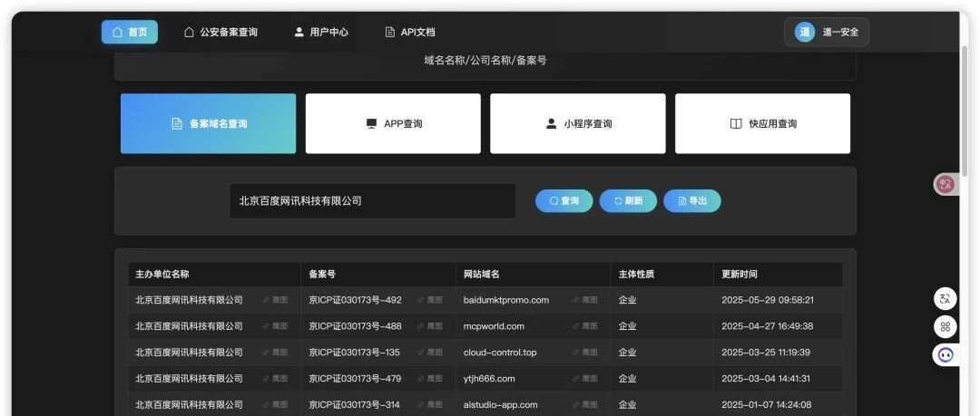Click 鹰图 link beside 京ICP证030173号-488
Viewport: 980px width, 416px height.
click(x=431, y=326)
